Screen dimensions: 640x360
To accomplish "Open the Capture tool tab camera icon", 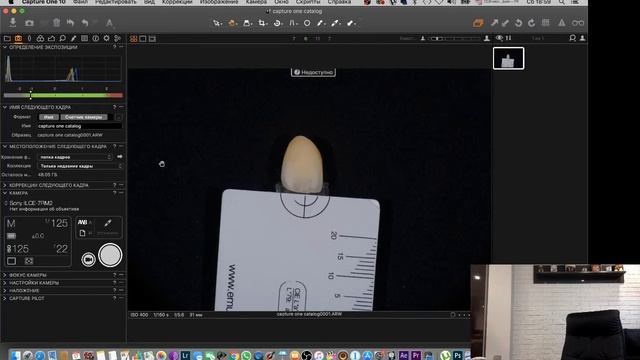I will [x=18, y=38].
